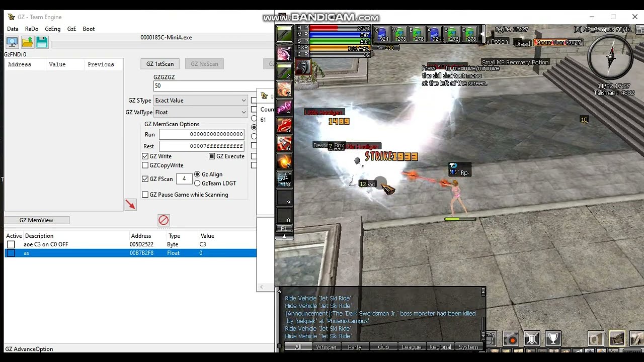Activate the 'as' entry checkbox

11,253
